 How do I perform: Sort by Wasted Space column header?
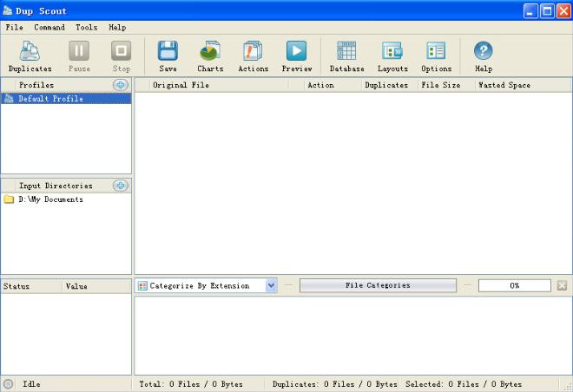(504, 85)
